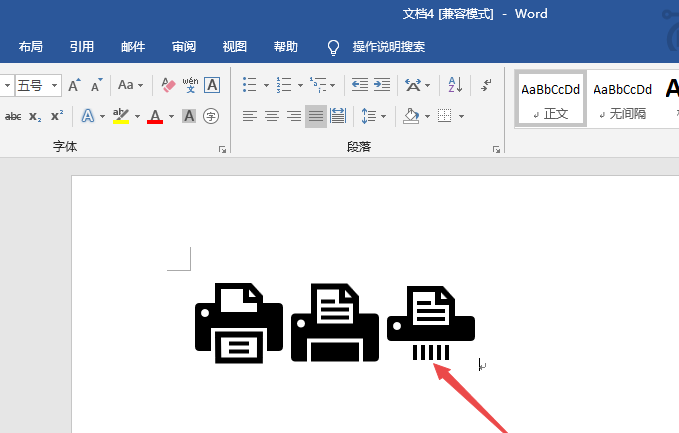Click the lightbulb tell-me icon
The height and width of the screenshot is (433, 679).
(x=333, y=47)
